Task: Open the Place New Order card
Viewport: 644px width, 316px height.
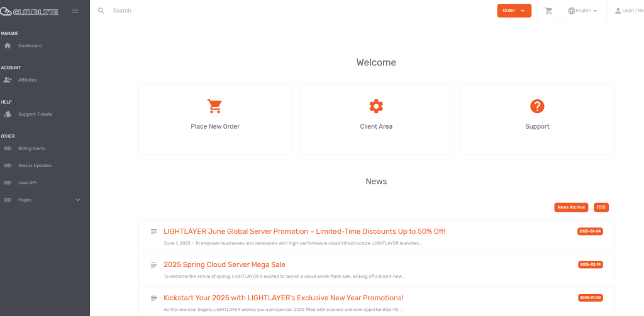Action: [215, 119]
